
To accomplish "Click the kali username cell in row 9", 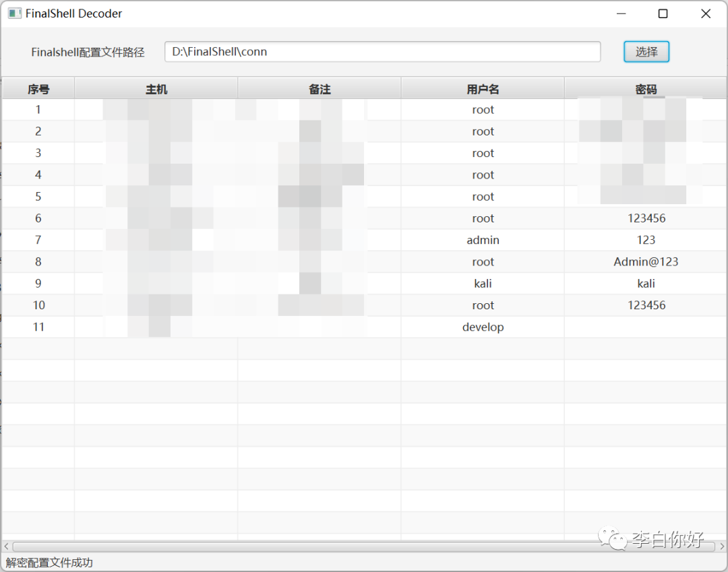I will pyautogui.click(x=483, y=284).
